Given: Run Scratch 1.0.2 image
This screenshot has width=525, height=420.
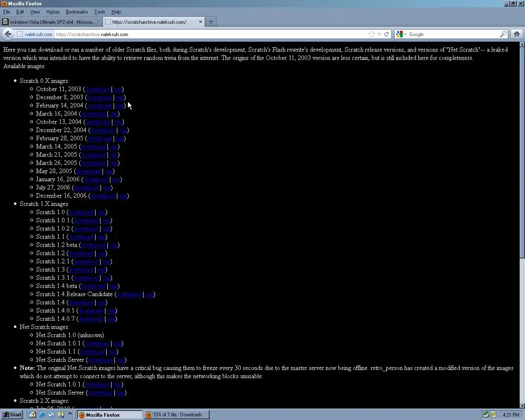Looking at the screenshot, I should click(106, 228).
